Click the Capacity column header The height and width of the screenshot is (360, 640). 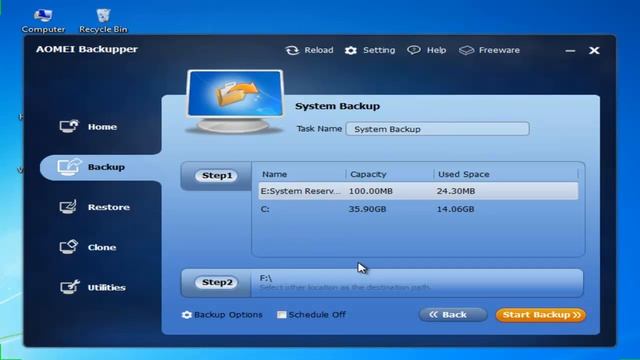[368, 174]
